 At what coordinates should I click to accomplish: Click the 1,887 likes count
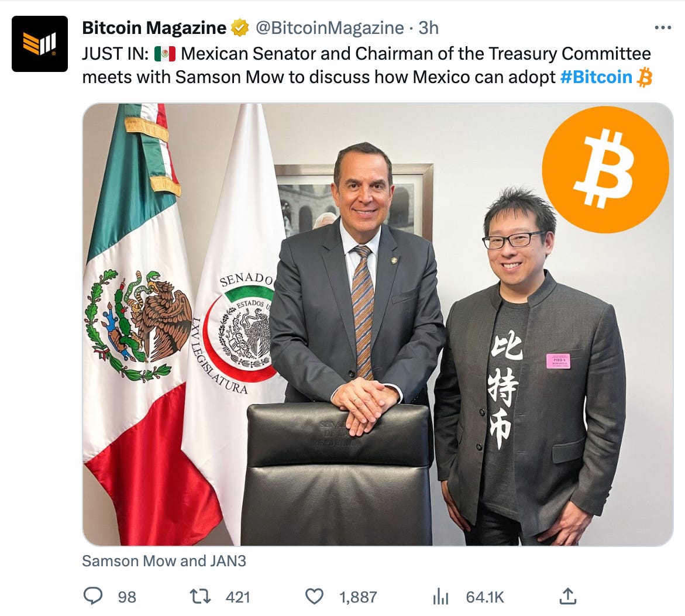[358, 597]
